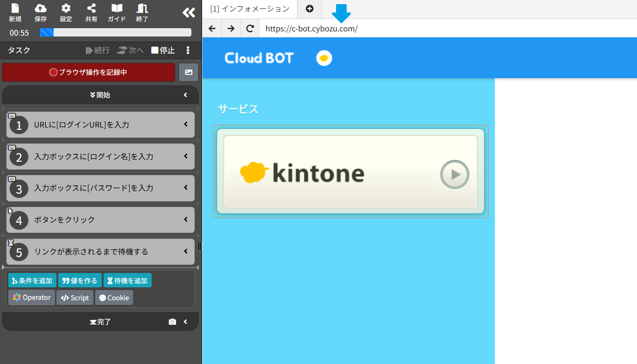Expand step 5 リンクが表示されるまで待機する arrow
Screen dimensions: 637x364
[186, 251]
